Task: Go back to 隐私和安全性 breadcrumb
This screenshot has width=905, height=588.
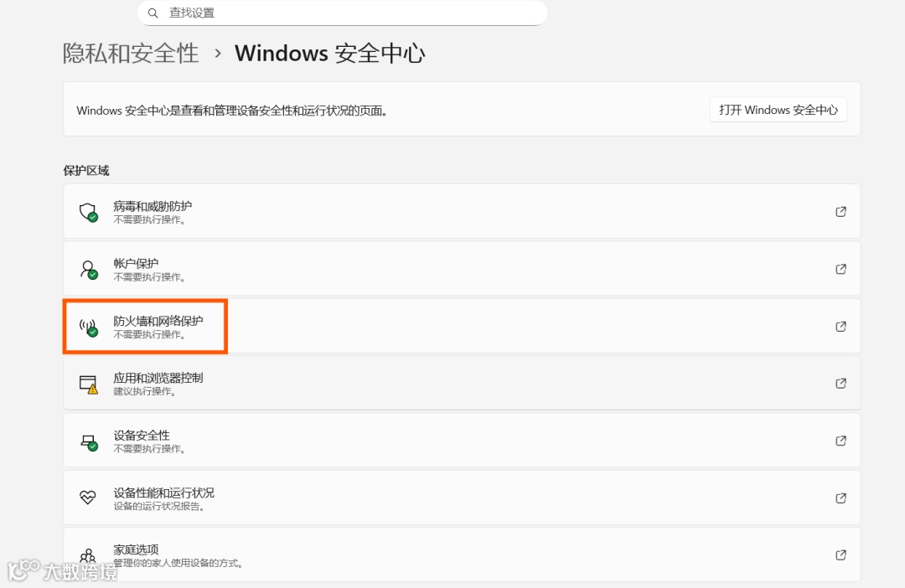Action: pyautogui.click(x=131, y=54)
